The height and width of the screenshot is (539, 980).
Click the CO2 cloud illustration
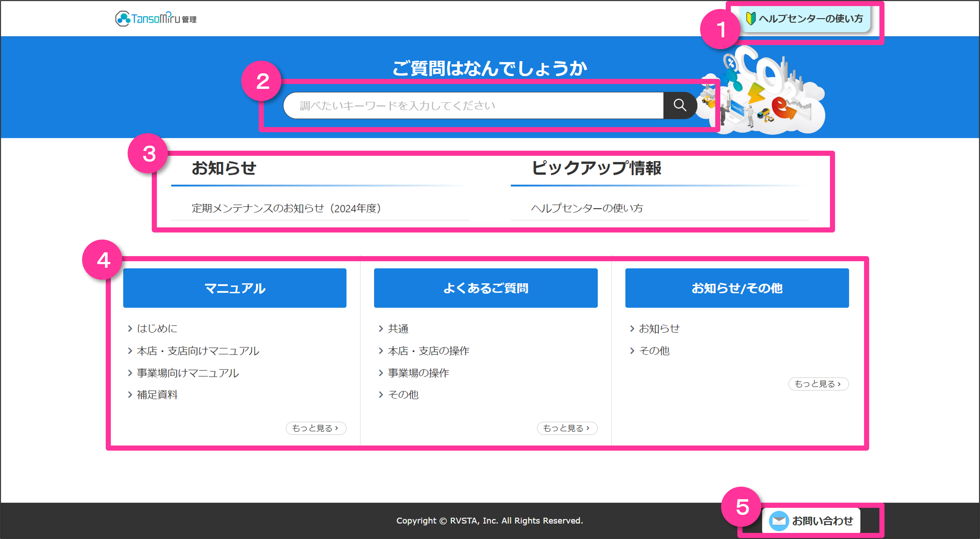point(772,91)
